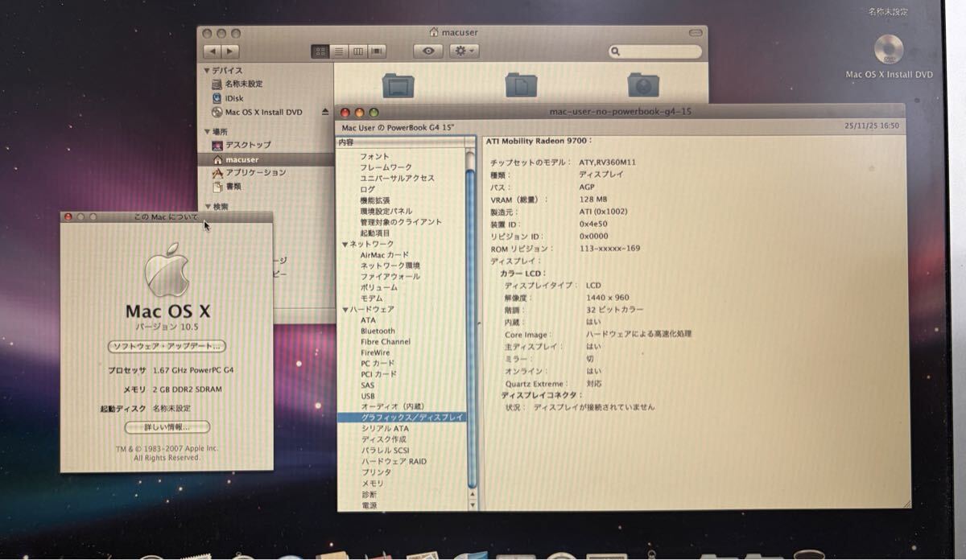Collapse the デバイス sidebar section
The height and width of the screenshot is (560, 966).
tap(207, 70)
